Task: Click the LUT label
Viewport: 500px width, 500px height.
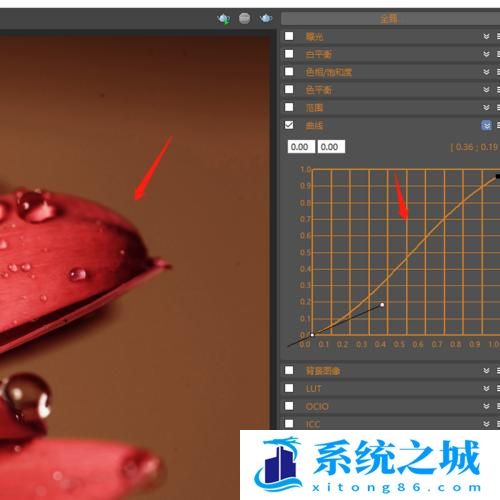Action: click(x=313, y=389)
